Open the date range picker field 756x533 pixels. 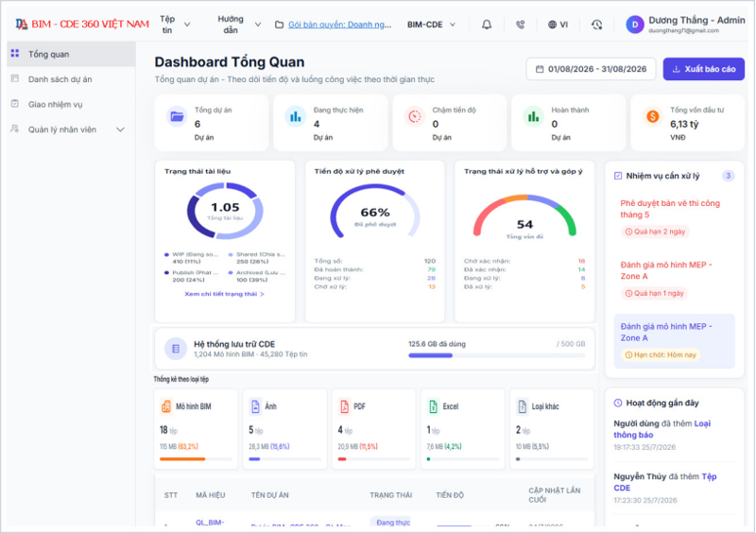(x=591, y=69)
